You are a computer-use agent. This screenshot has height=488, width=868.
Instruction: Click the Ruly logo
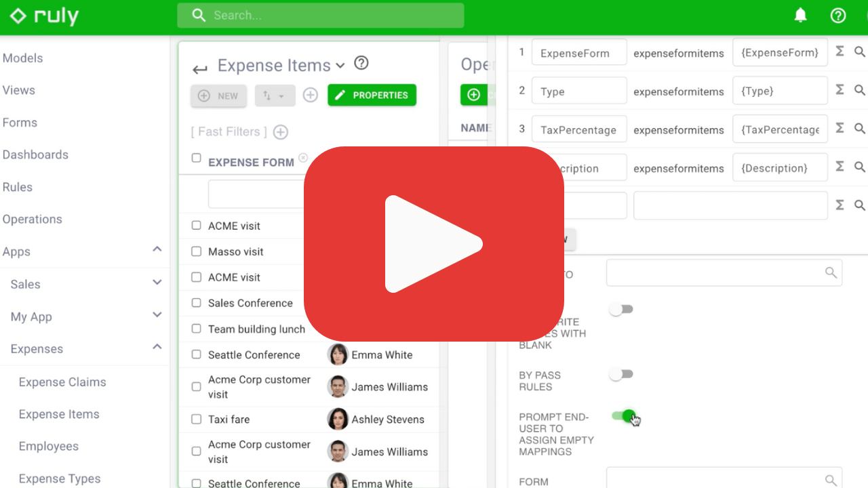click(x=45, y=16)
